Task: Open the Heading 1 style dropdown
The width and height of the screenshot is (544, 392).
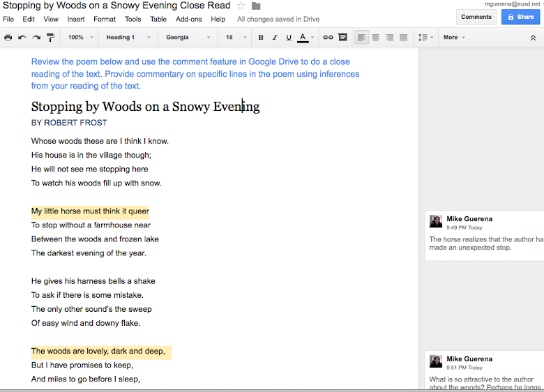Action: coord(128,38)
